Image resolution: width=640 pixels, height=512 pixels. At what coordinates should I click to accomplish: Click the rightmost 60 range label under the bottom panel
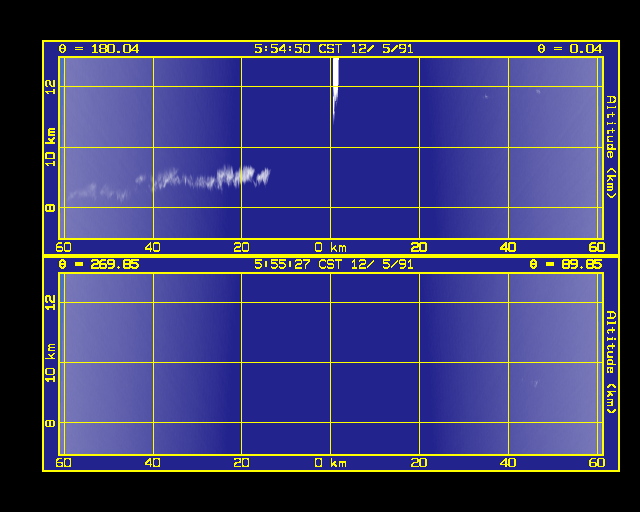click(x=597, y=463)
